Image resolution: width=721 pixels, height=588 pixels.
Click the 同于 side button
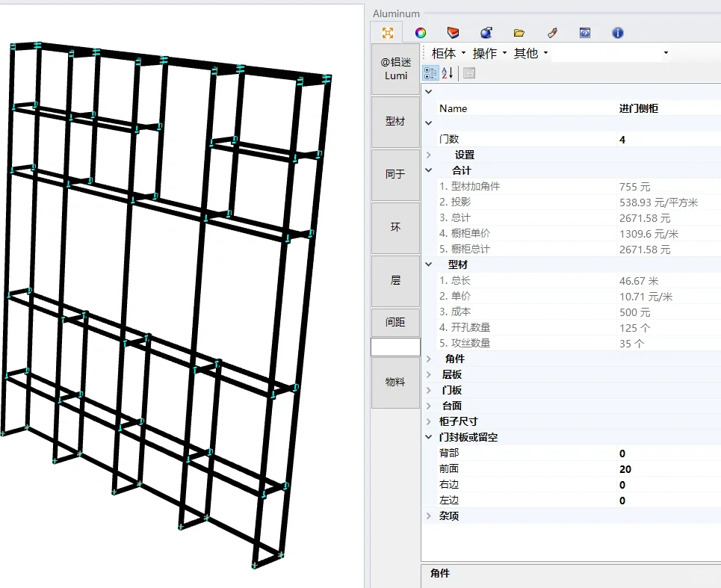point(395,174)
